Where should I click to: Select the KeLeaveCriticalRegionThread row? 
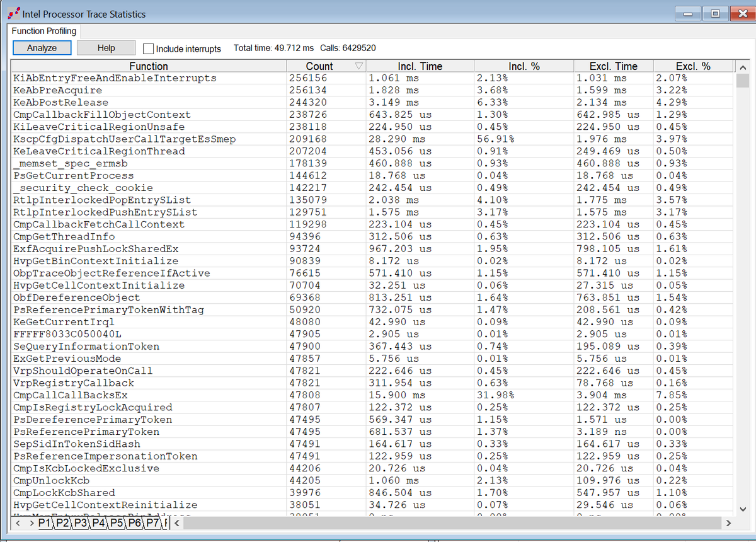click(x=373, y=151)
